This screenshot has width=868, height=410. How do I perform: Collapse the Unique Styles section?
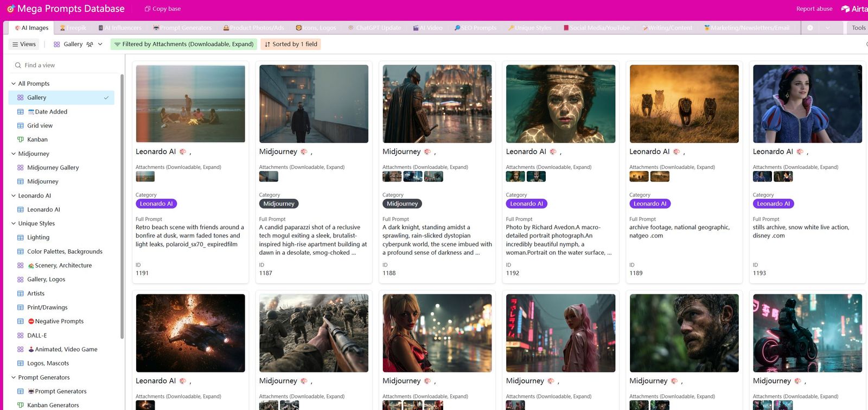pos(14,223)
